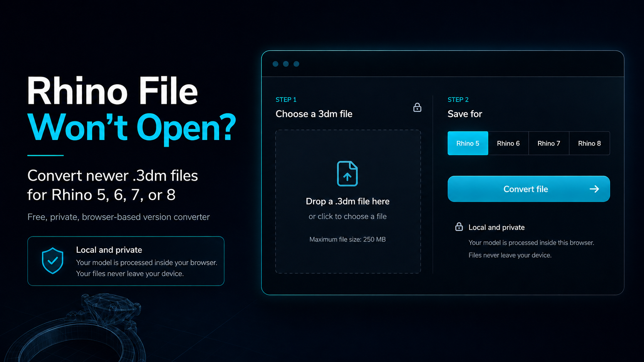Click 'Maximum file size: 250 MB' text

click(x=347, y=239)
